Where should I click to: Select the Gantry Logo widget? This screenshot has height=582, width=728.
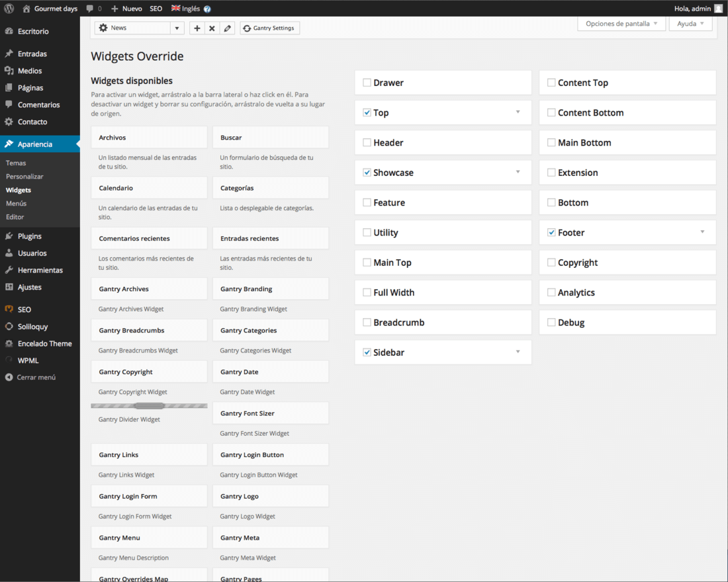click(x=271, y=496)
